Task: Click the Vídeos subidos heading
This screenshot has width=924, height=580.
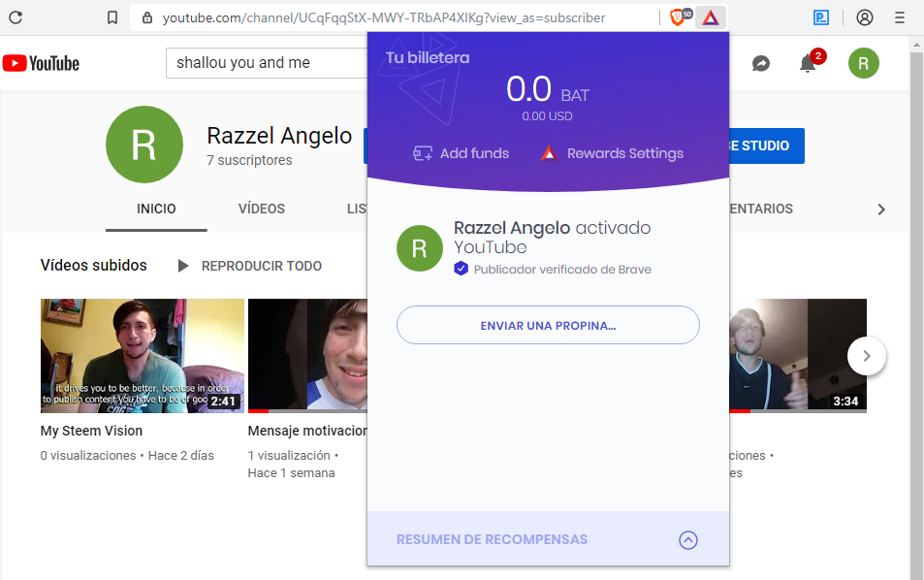Action: pyautogui.click(x=94, y=265)
